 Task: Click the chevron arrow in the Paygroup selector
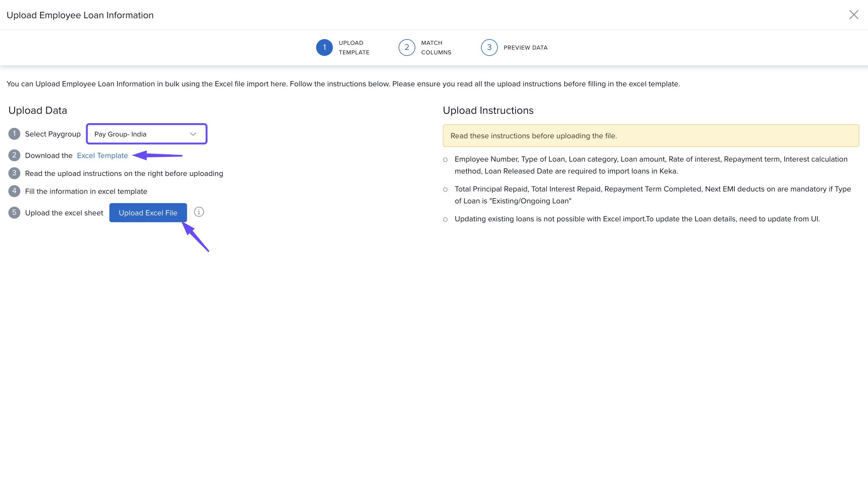coord(193,134)
